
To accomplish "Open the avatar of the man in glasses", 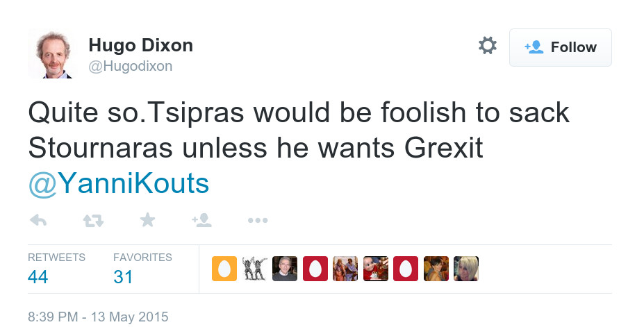I will (285, 269).
